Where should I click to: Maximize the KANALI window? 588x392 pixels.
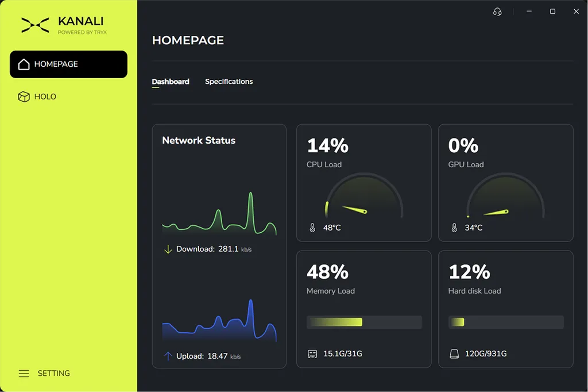point(552,11)
